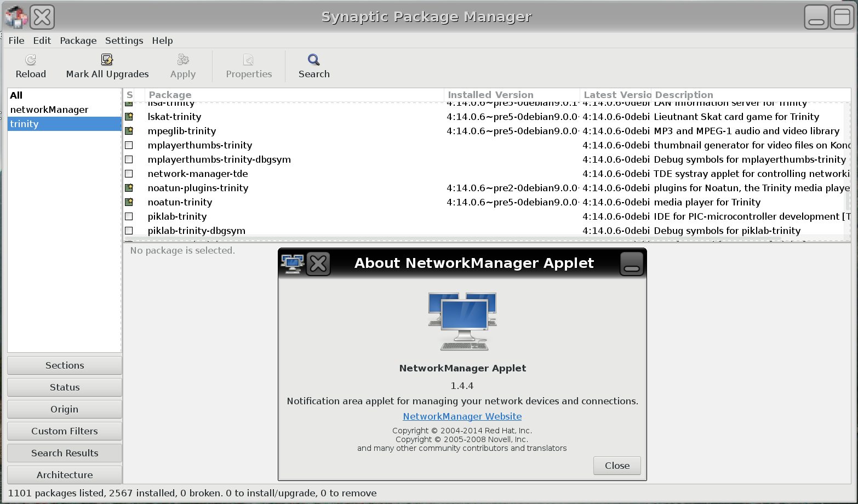
Task: Select the trinity search filter
Action: point(65,124)
